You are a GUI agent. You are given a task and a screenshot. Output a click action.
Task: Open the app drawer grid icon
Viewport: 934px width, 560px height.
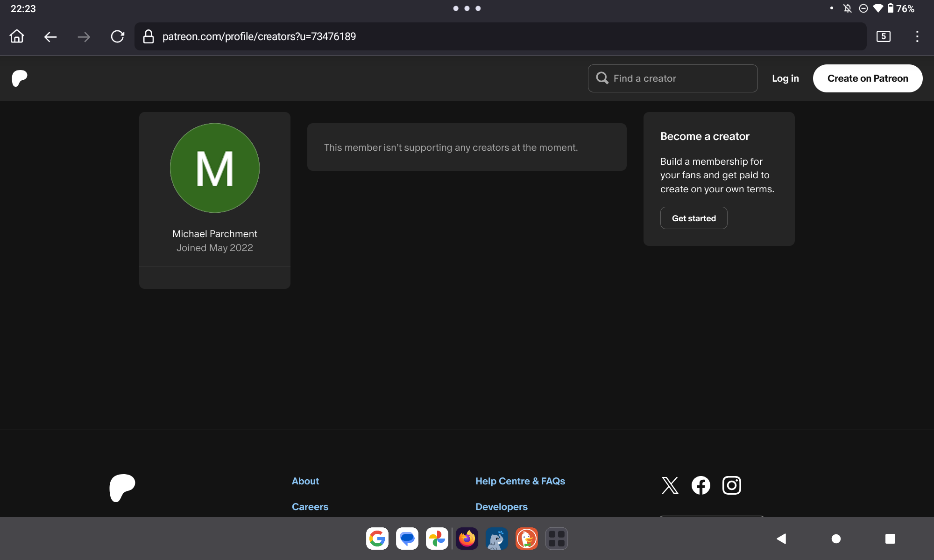556,539
